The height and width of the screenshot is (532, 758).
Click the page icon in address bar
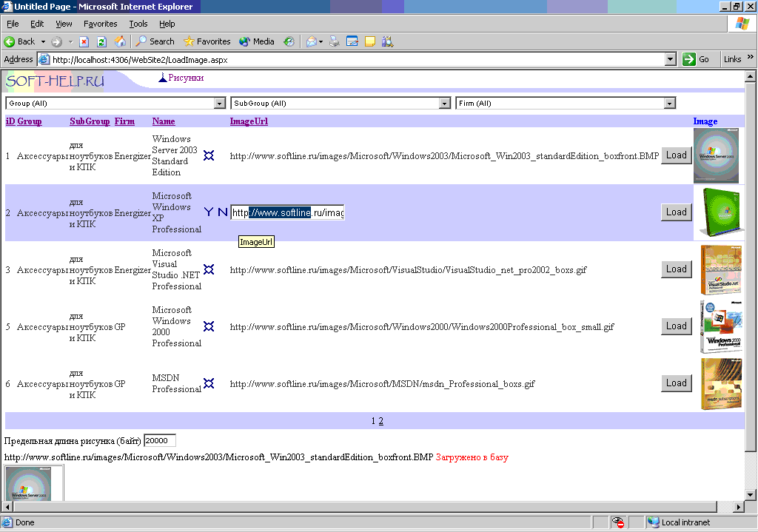(44, 59)
